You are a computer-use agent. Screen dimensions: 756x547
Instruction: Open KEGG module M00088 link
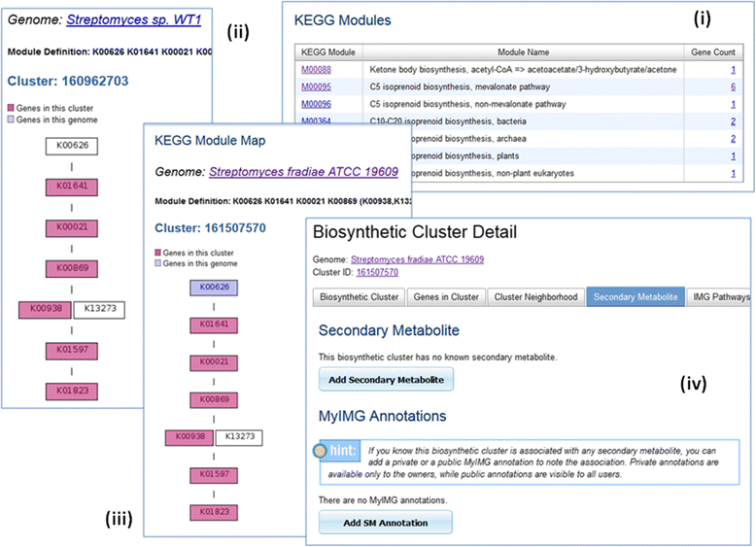pos(316,69)
